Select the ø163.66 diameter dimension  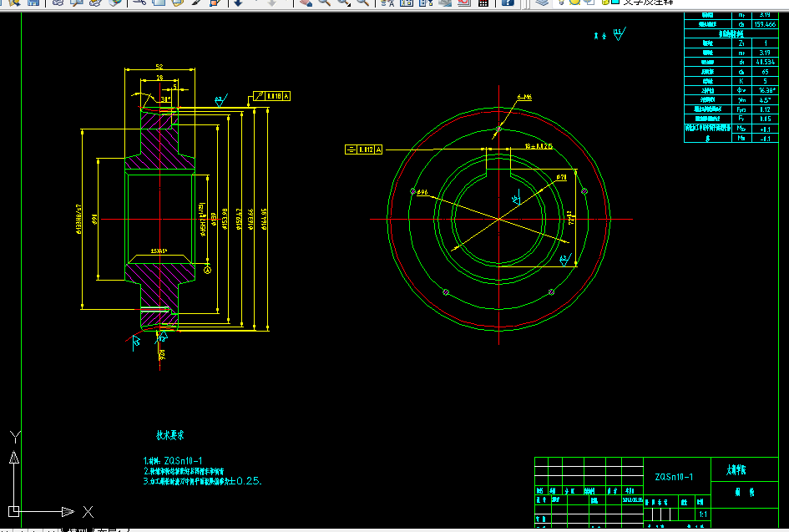[x=250, y=220]
